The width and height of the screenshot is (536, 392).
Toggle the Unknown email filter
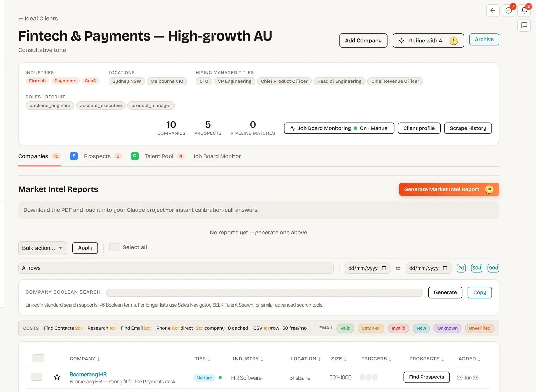click(447, 328)
